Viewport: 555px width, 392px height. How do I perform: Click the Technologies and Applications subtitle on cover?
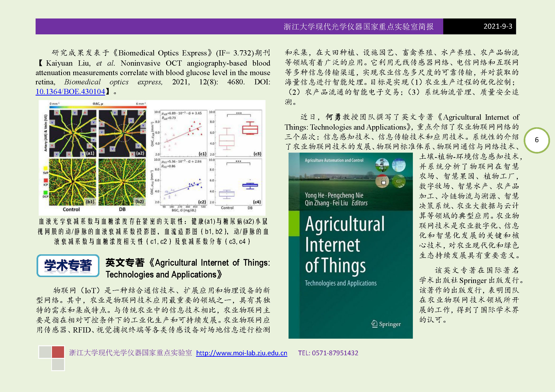point(341,283)
